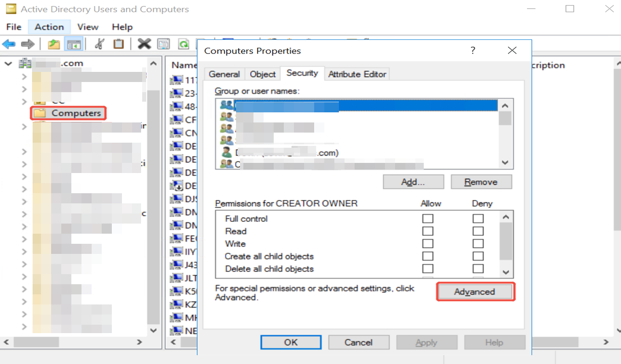Check Allow for Delete all child objects
The height and width of the screenshot is (364, 621).
428,269
